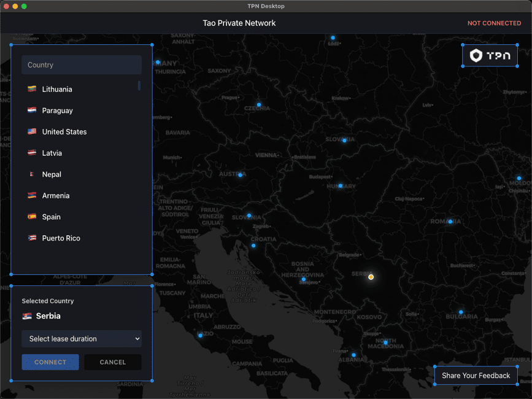Open Share Your Feedback
Screen dimensions: 532x399
[476, 376]
